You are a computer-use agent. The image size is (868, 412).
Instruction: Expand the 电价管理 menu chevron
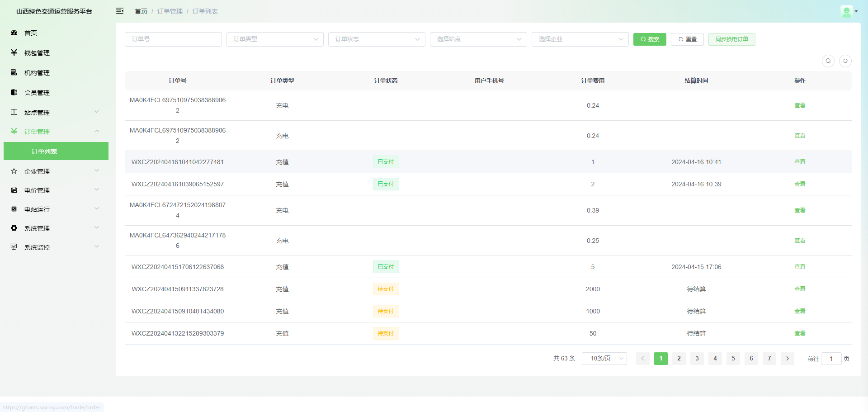click(x=97, y=189)
